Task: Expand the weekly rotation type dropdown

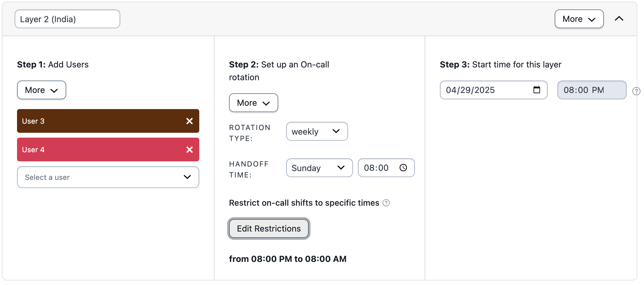Action: click(317, 131)
